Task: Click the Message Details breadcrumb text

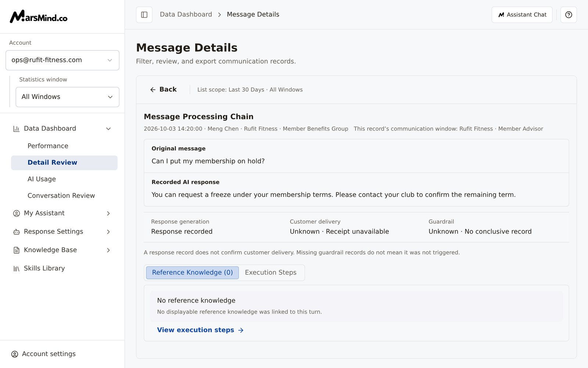Action: coord(253,14)
